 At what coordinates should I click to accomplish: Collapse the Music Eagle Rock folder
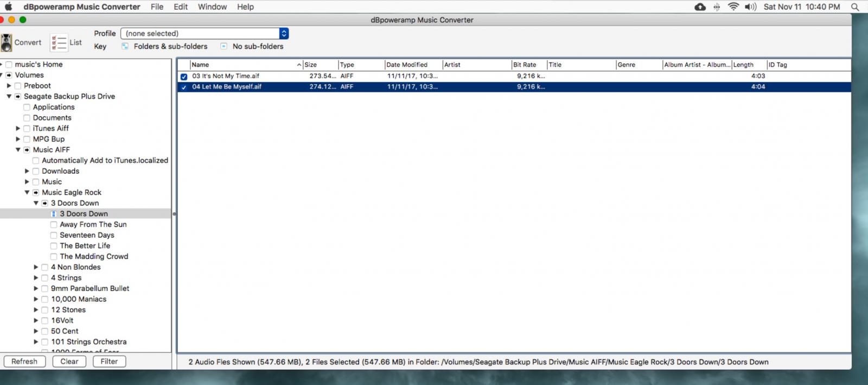[27, 193]
